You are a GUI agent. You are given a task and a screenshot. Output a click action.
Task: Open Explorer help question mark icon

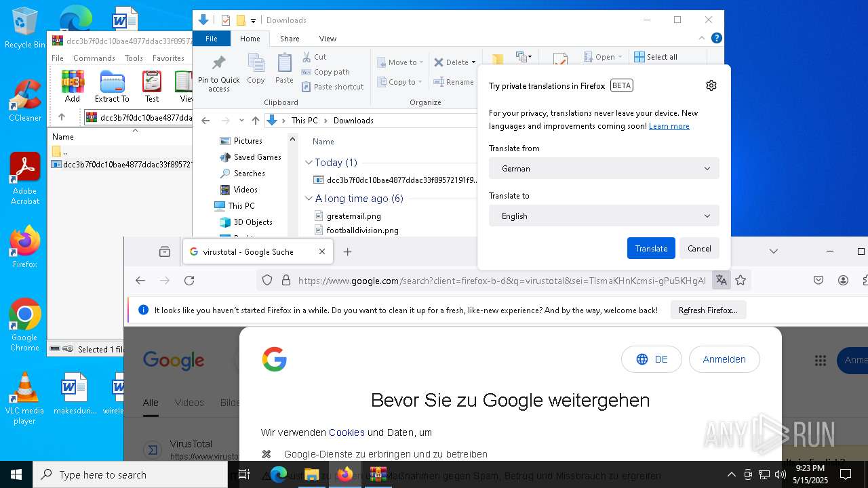pyautogui.click(x=716, y=39)
